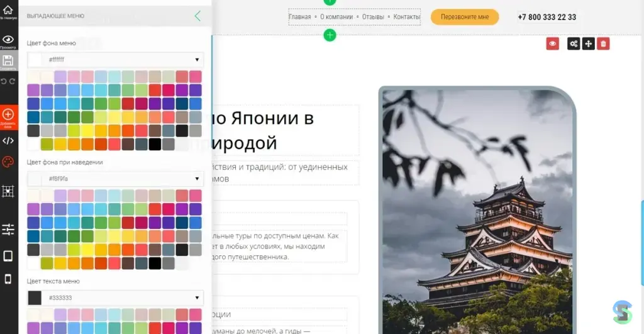Open the code editor icon
Viewport: 644px width, 334px height.
(8, 140)
